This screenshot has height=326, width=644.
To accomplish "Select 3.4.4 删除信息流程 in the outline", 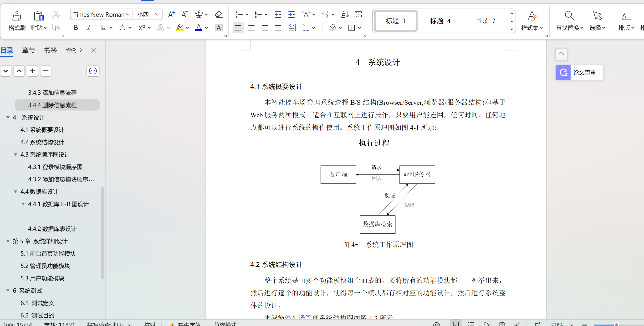I will [52, 105].
